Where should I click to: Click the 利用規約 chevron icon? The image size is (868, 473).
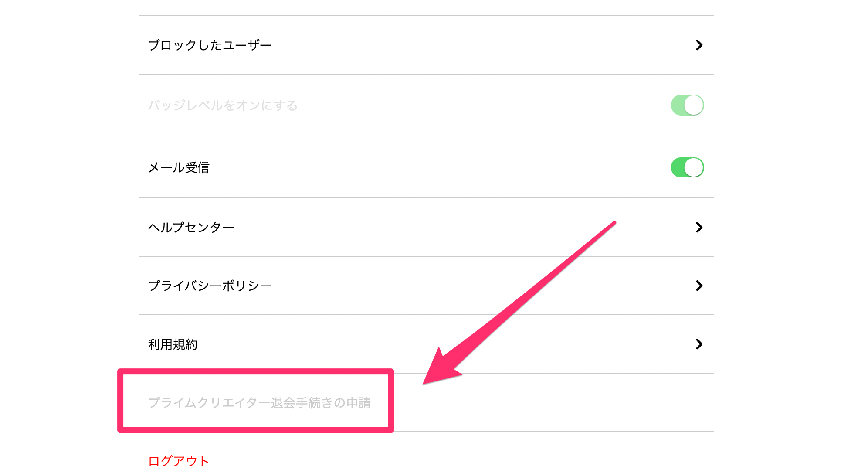pyautogui.click(x=699, y=344)
